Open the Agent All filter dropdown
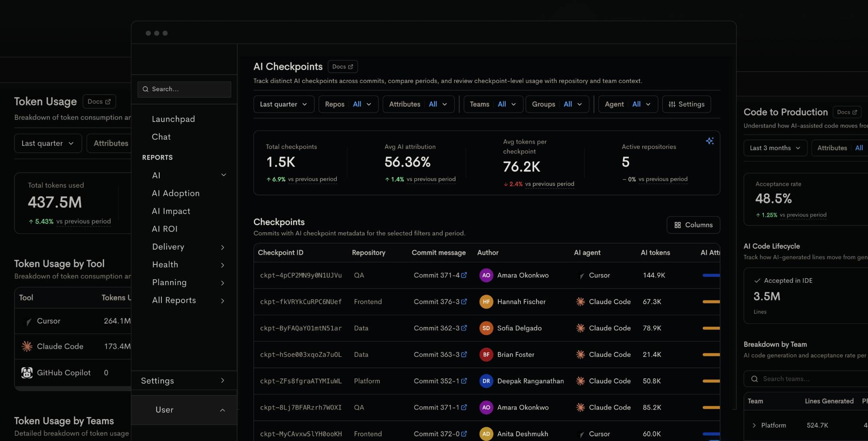 [628, 104]
